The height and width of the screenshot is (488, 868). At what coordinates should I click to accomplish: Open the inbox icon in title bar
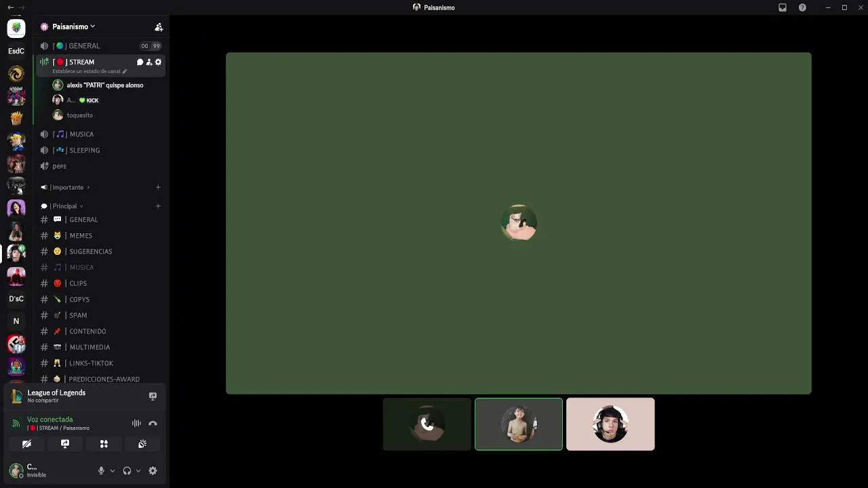pyautogui.click(x=783, y=7)
